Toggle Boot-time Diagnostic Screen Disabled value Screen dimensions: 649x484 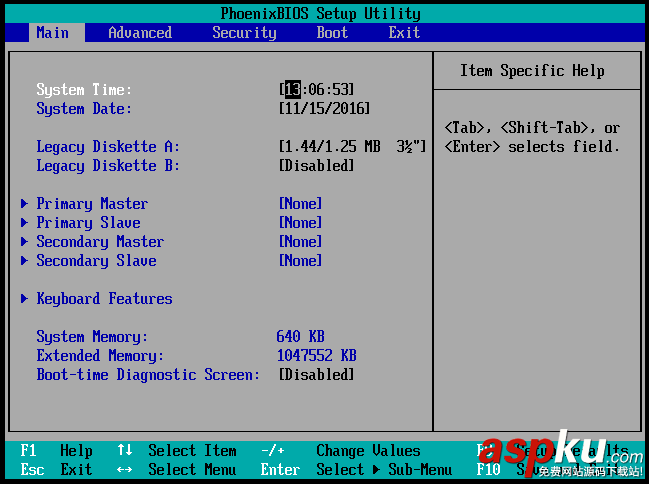(x=317, y=375)
